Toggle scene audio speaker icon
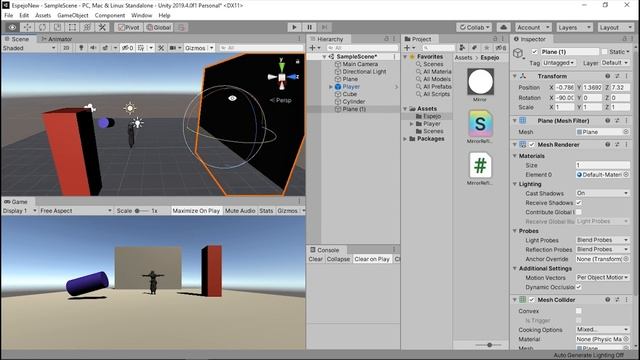 93,48
